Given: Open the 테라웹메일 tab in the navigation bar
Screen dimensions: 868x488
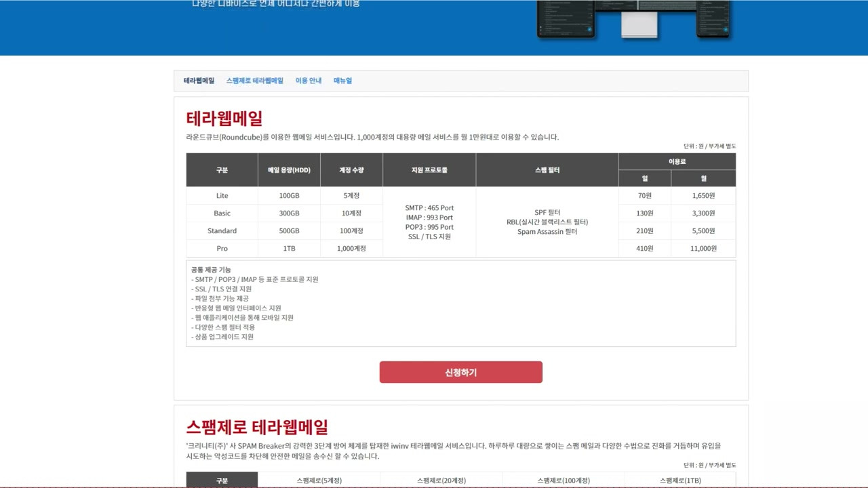Looking at the screenshot, I should pos(199,81).
